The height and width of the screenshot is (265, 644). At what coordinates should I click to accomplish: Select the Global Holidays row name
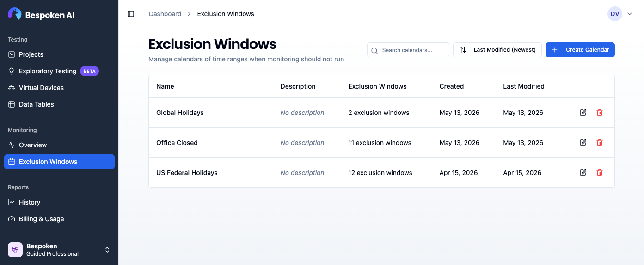(x=180, y=113)
